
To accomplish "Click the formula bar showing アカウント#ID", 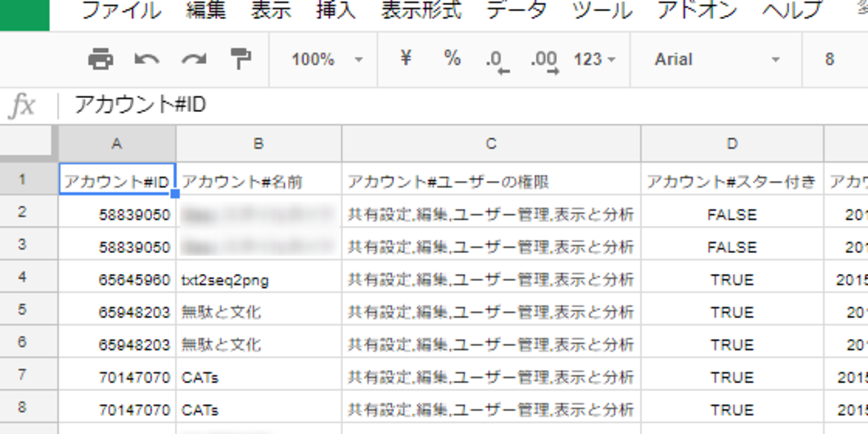I will tap(463, 105).
